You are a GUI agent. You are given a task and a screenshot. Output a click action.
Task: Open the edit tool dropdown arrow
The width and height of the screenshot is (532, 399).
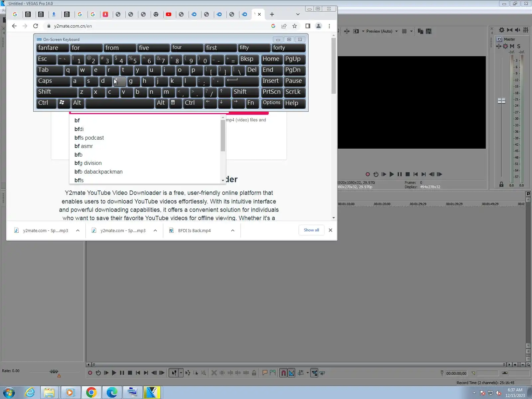(x=181, y=373)
